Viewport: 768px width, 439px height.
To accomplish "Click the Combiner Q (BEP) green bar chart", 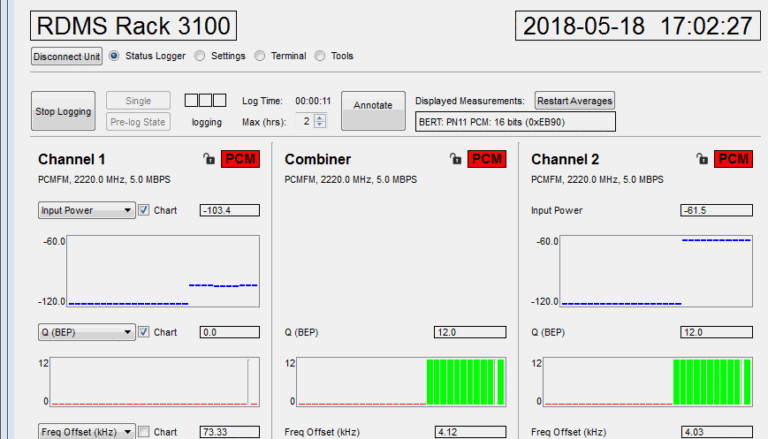I will pos(401,382).
